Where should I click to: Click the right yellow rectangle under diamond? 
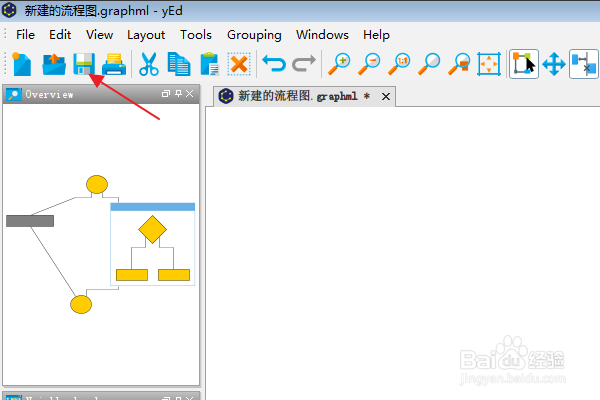tap(174, 275)
